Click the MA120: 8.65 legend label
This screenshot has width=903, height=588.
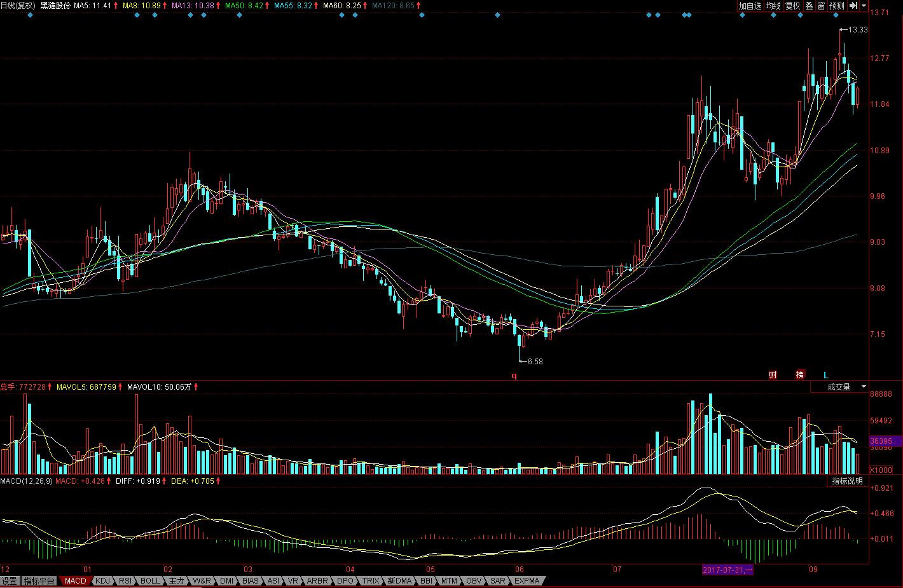pos(393,6)
